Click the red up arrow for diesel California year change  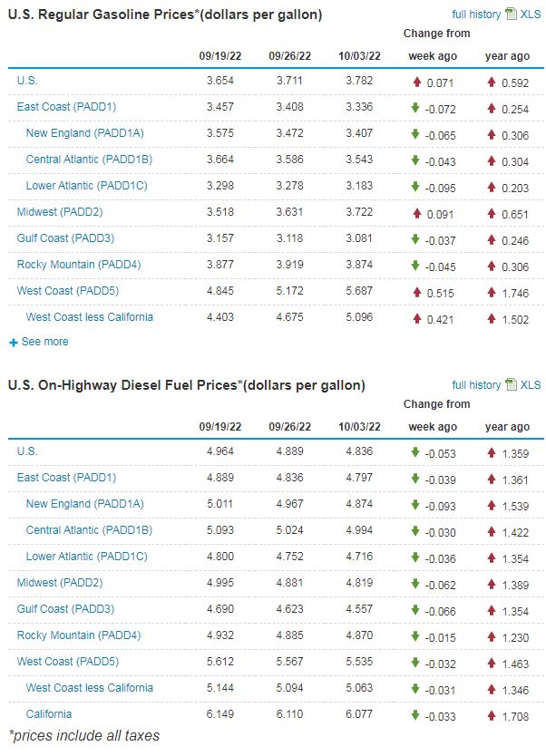pyautogui.click(x=492, y=714)
